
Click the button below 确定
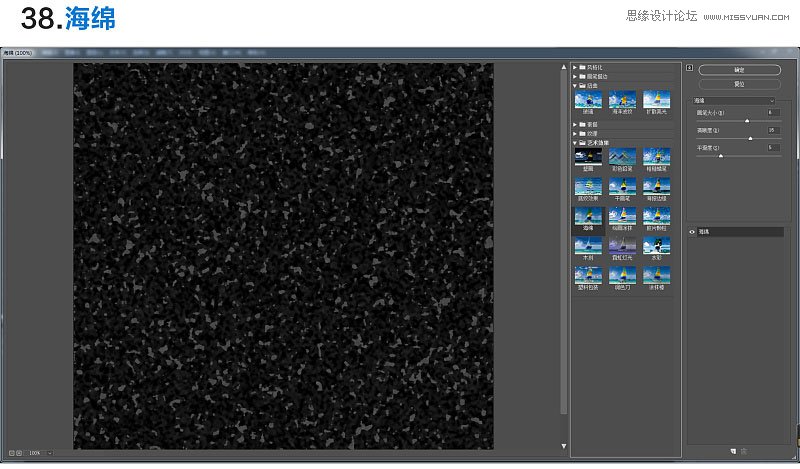[x=739, y=84]
